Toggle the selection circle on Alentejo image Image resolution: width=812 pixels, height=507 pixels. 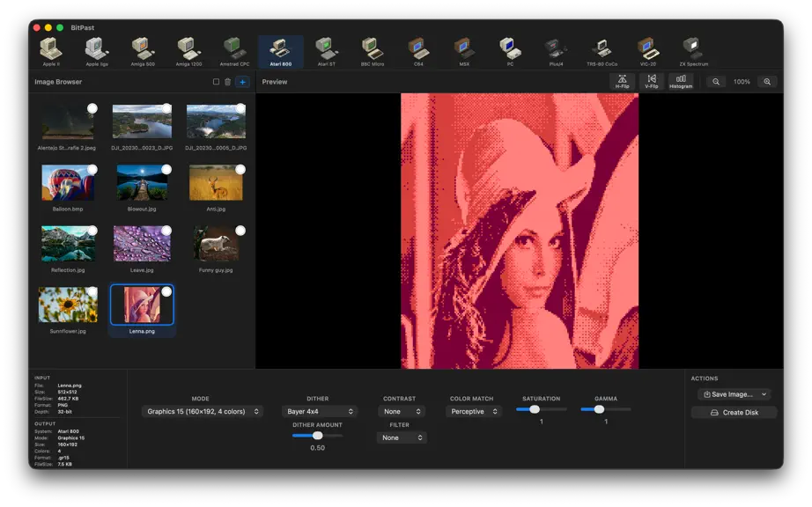click(x=92, y=108)
